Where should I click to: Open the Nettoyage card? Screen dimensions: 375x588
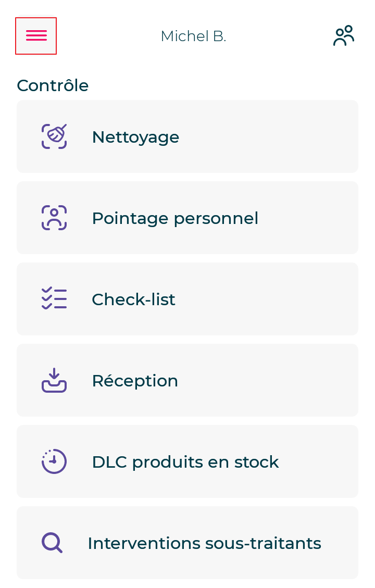coord(260,136)
